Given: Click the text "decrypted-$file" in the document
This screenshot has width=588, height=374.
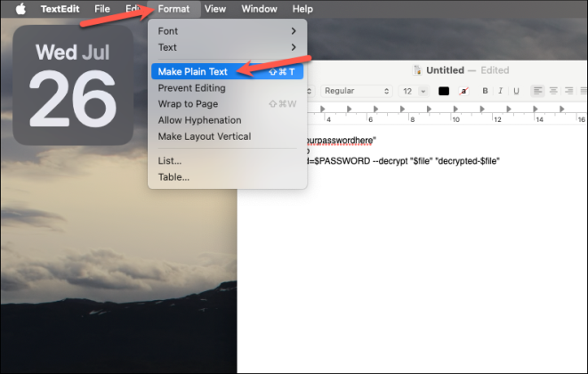Looking at the screenshot, I should point(469,161).
